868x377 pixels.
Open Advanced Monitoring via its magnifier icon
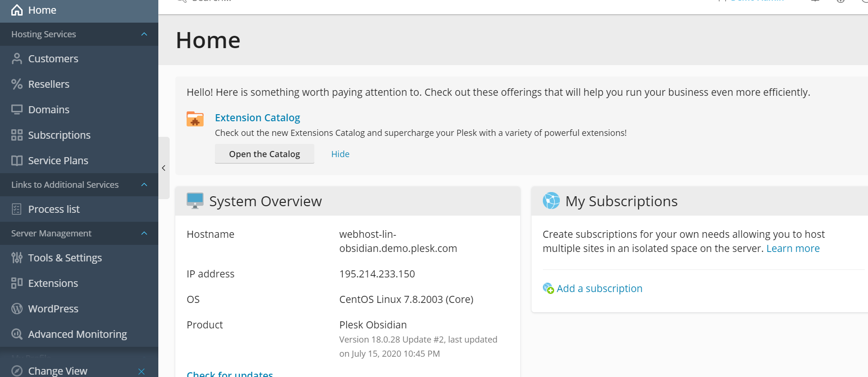[x=17, y=334]
